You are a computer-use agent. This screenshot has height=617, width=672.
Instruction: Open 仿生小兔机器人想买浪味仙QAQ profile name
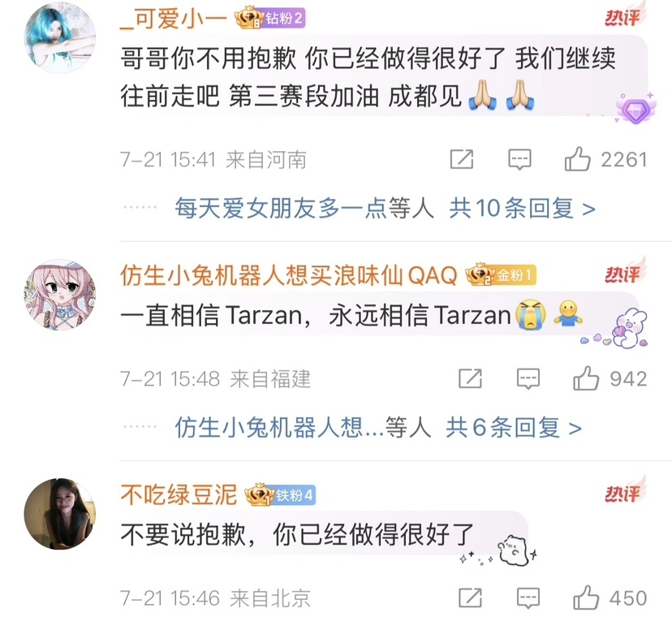coord(288,275)
